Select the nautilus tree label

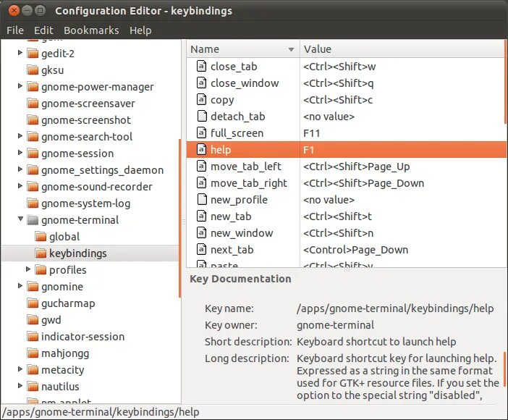coord(60,387)
